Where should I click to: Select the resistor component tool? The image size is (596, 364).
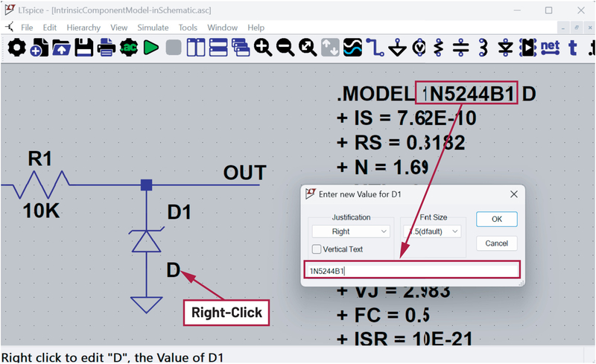(440, 48)
